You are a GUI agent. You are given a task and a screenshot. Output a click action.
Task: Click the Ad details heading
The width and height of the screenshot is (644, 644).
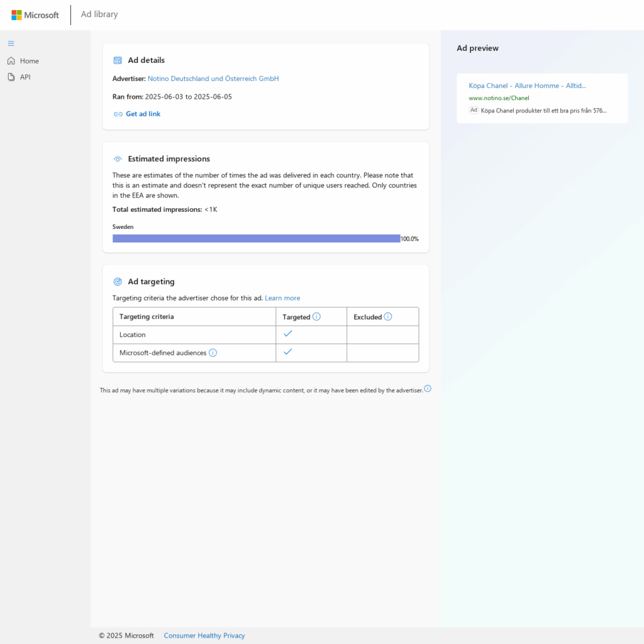146,60
